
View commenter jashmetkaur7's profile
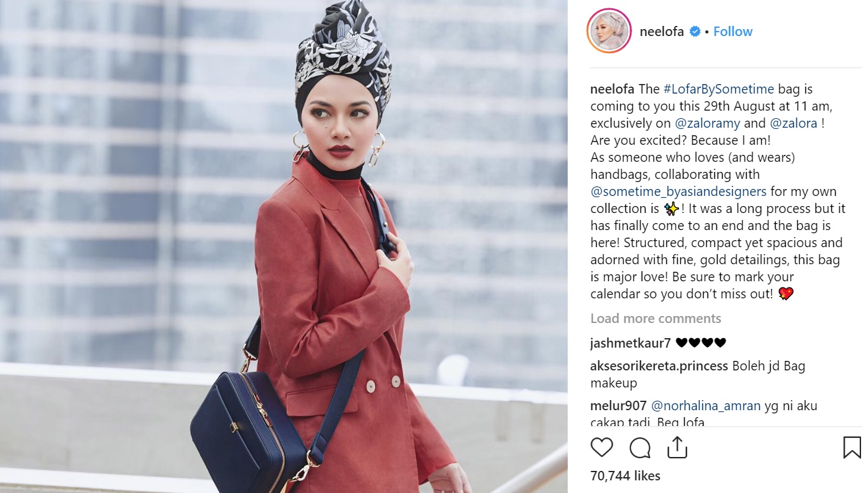630,343
